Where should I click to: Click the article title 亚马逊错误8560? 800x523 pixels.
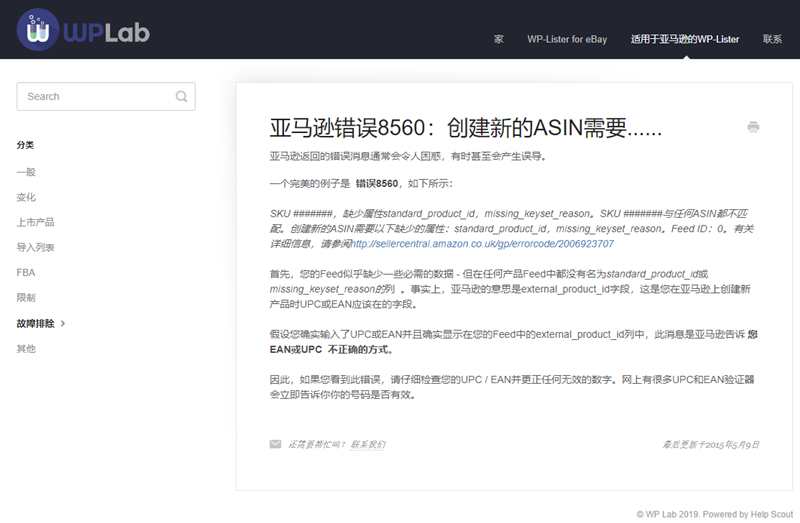click(x=465, y=128)
